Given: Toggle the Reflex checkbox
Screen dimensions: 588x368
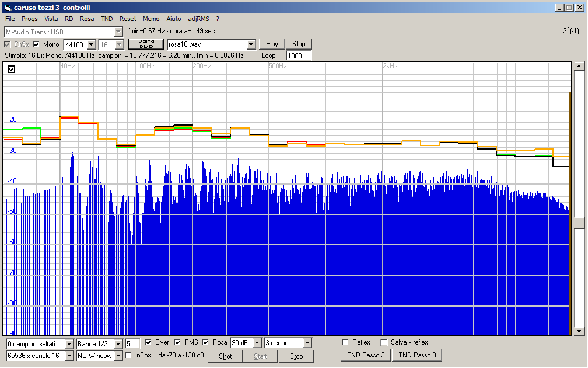Looking at the screenshot, I should coord(346,342).
